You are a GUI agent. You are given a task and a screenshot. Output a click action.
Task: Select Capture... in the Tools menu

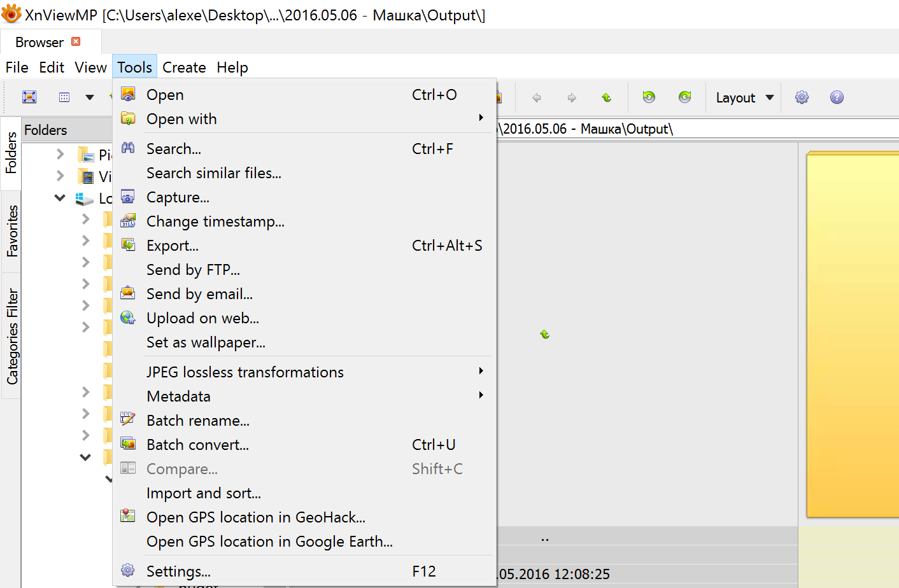pyautogui.click(x=178, y=197)
